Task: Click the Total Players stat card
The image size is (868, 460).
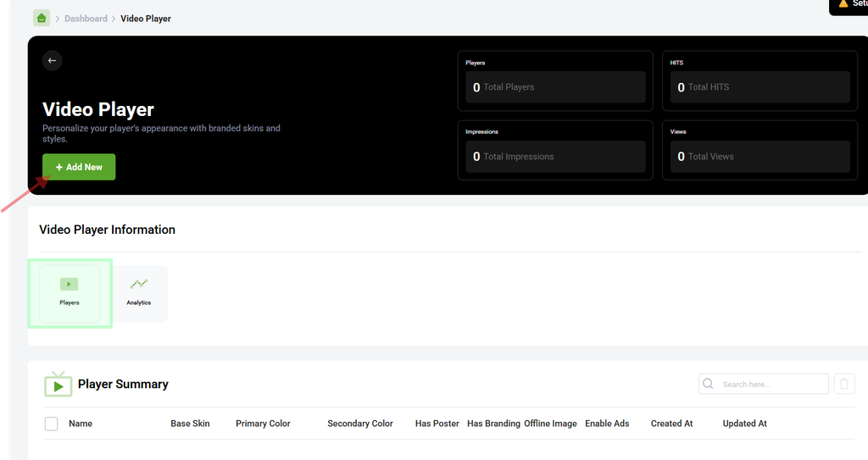Action: [x=555, y=80]
